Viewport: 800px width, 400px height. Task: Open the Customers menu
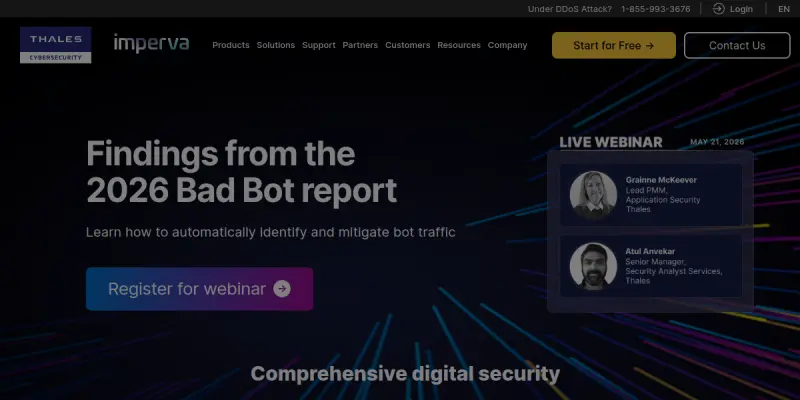(408, 45)
